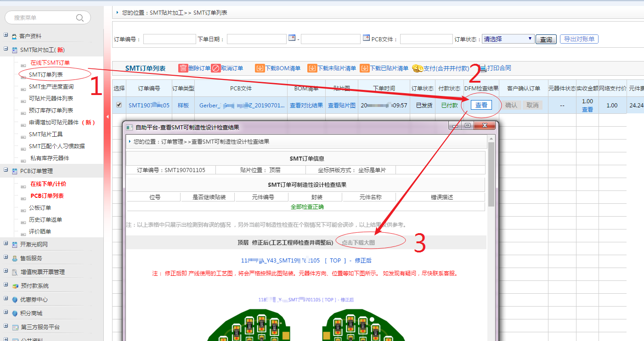Image resolution: width=644 pixels, height=341 pixels.
Task: Click the 预付款系统 wallet icon
Action: pos(15,286)
